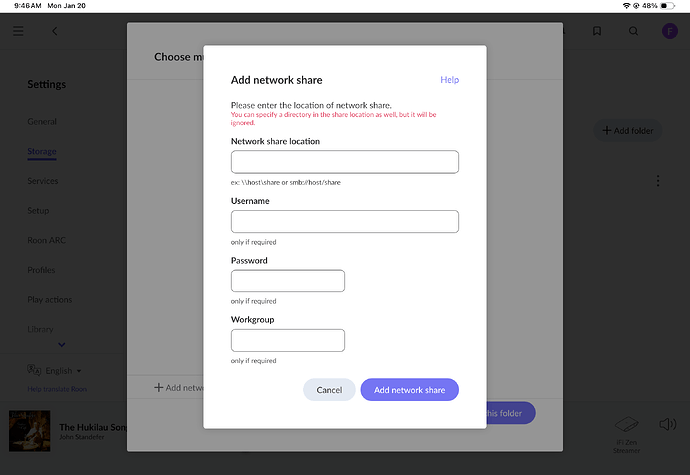Confirm with Add network share button

pyautogui.click(x=410, y=390)
